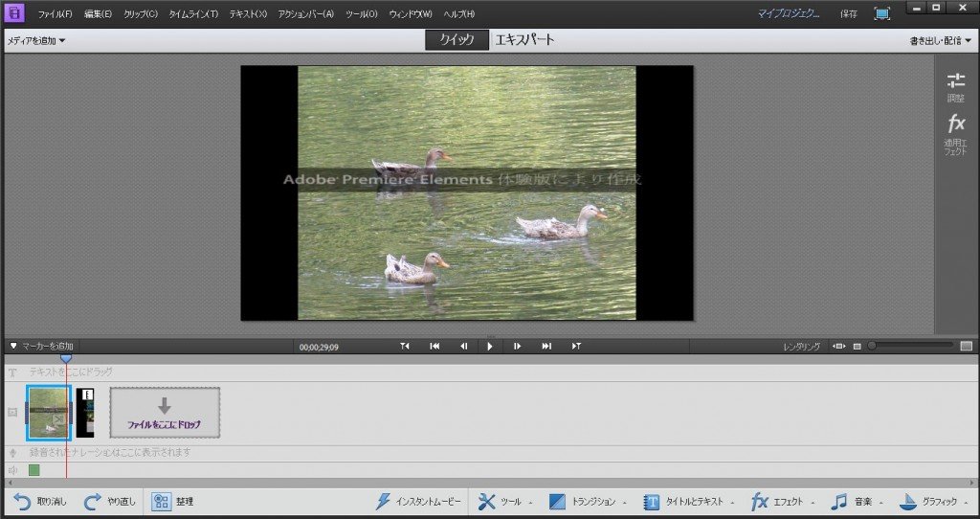980x519 pixels.
Task: Click the ファイルをここにドロップ drop area
Action: (165, 413)
